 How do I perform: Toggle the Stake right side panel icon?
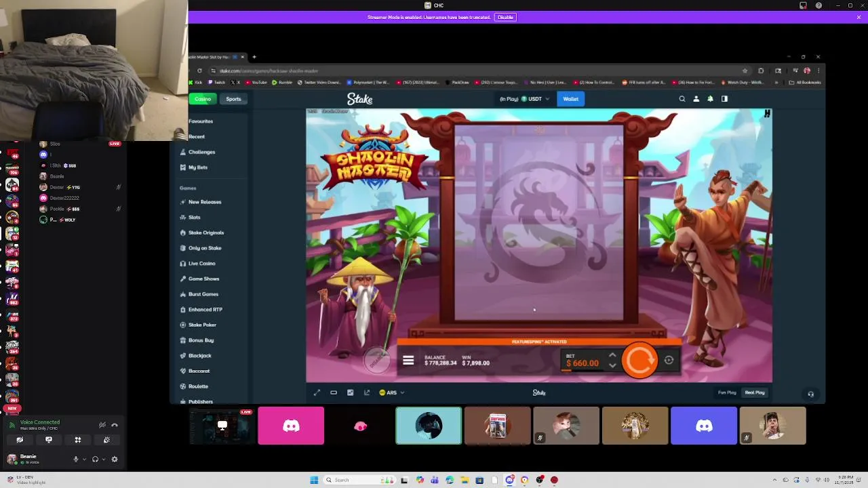(724, 99)
